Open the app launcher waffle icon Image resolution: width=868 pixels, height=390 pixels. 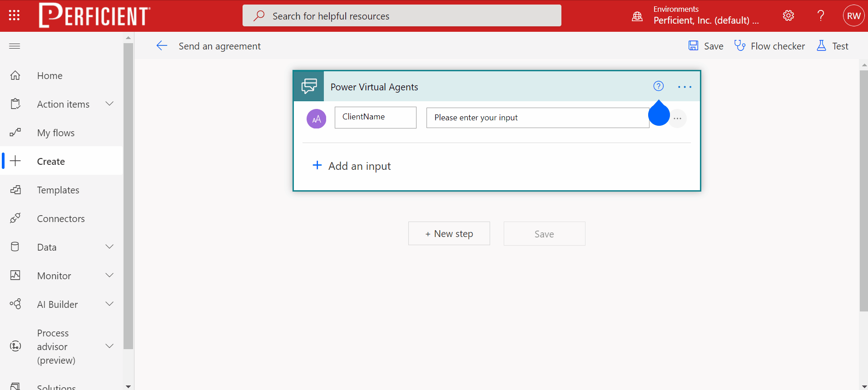click(14, 15)
